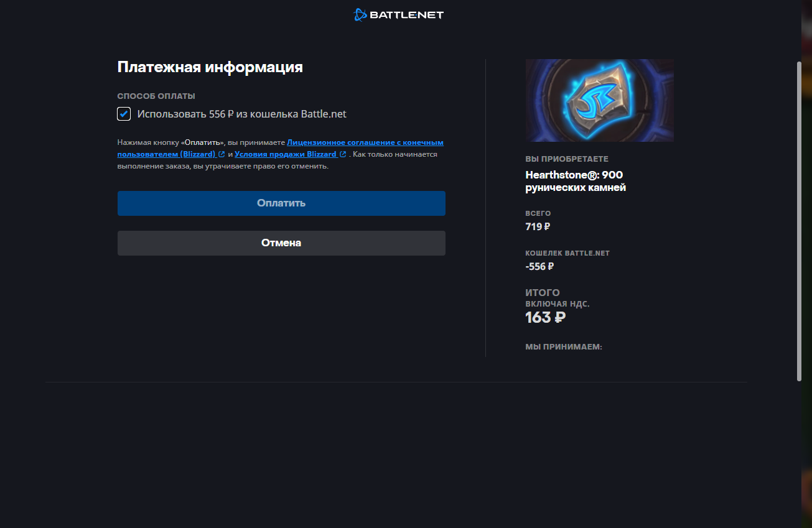Toggle the Battle.net wallet 556 ₽ checkbox

(124, 114)
